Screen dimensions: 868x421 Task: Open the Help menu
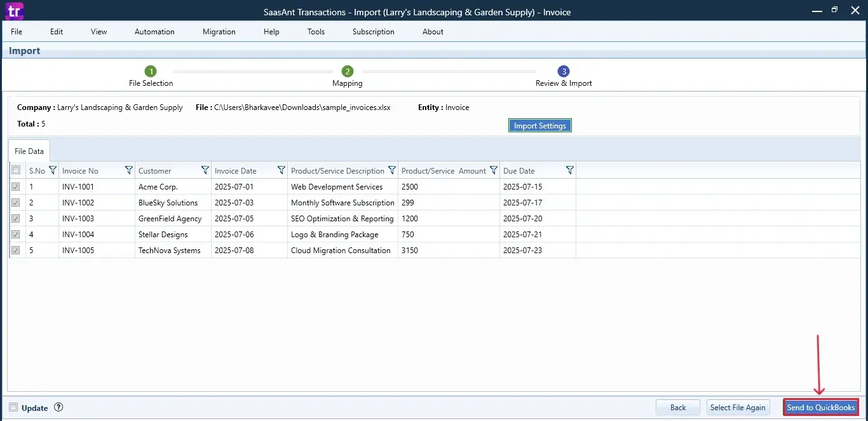(271, 32)
